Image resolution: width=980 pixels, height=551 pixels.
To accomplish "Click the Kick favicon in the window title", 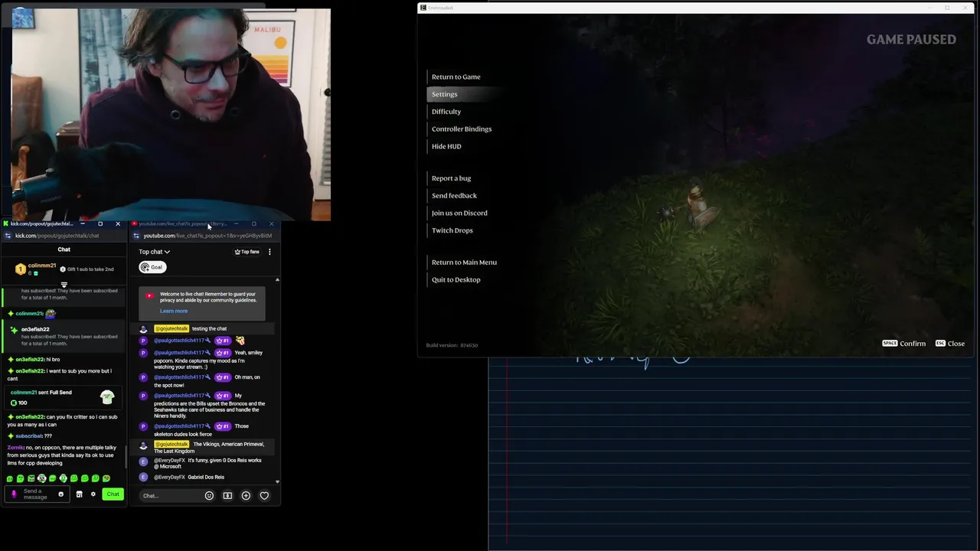I will 6,224.
